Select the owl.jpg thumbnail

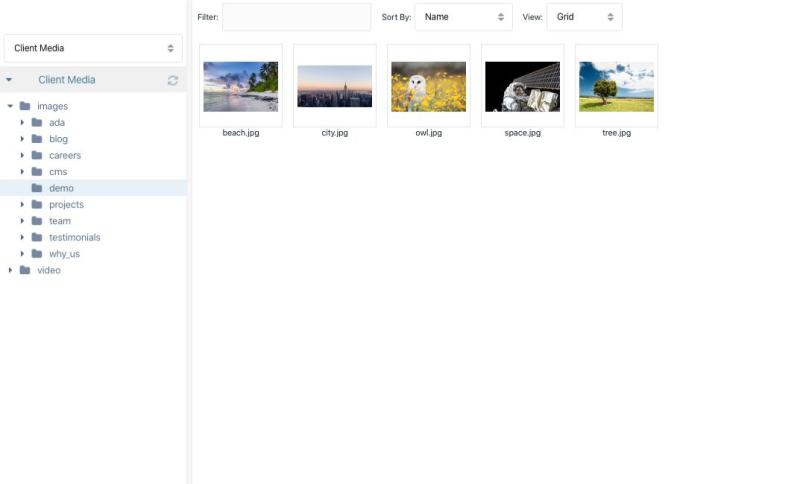[429, 86]
